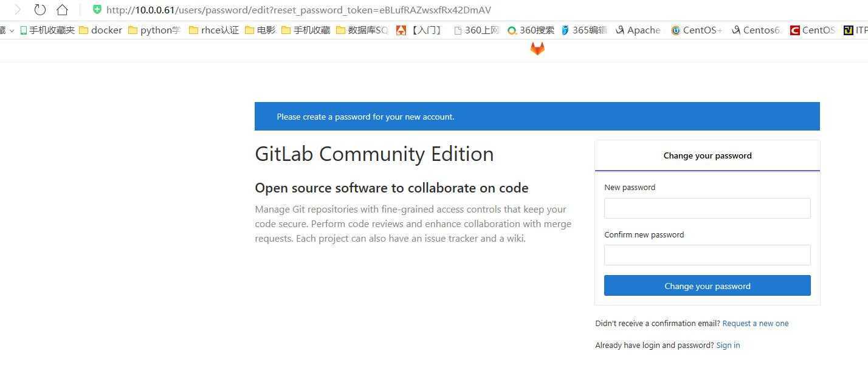This screenshot has height=385, width=868.
Task: Open the ITP bookmark
Action: tap(856, 30)
